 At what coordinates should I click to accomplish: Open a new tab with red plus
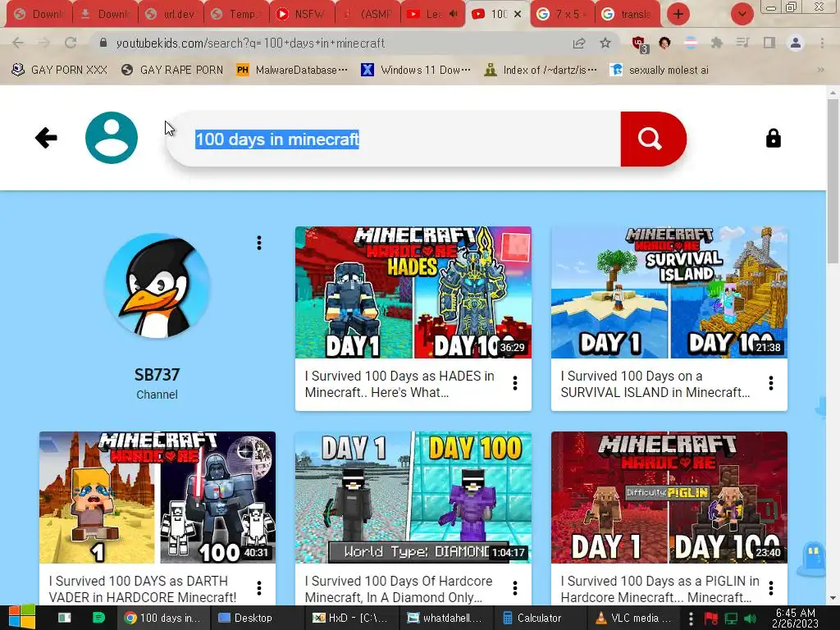click(678, 14)
